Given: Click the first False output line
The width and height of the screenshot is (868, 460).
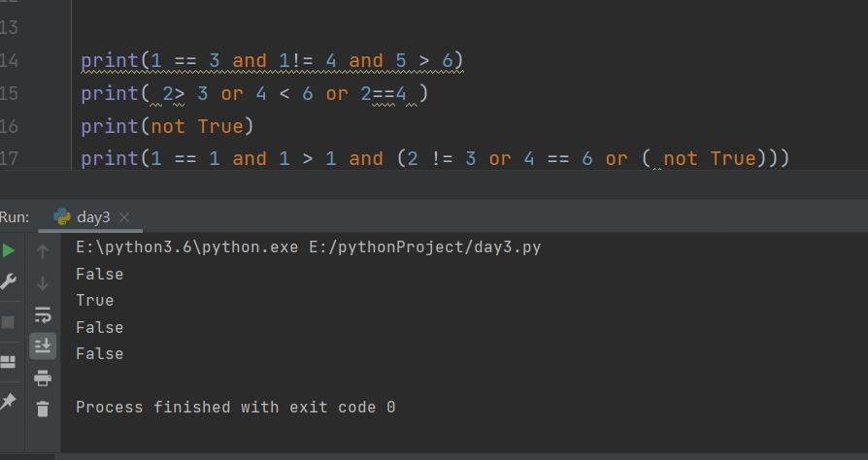Looking at the screenshot, I should 100,274.
